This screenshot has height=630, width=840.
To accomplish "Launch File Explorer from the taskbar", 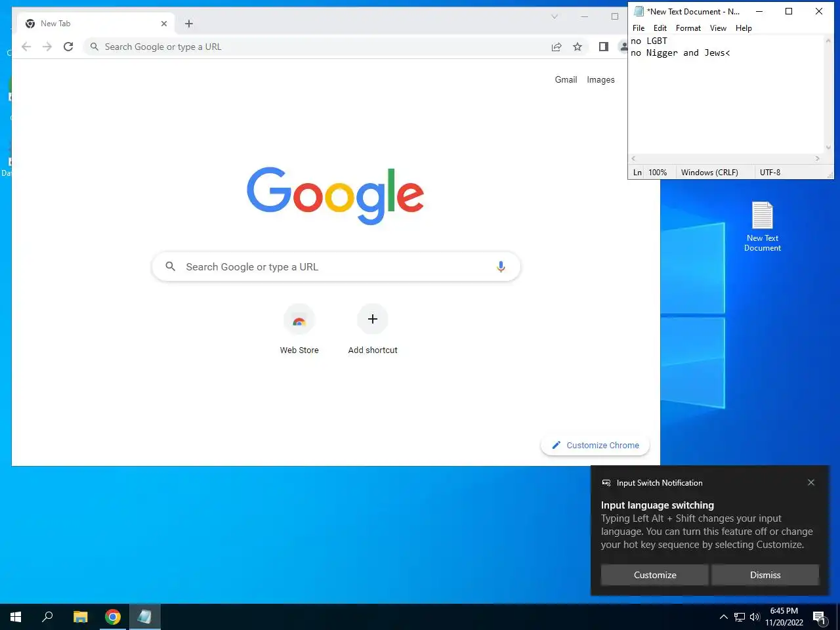I will (x=81, y=617).
